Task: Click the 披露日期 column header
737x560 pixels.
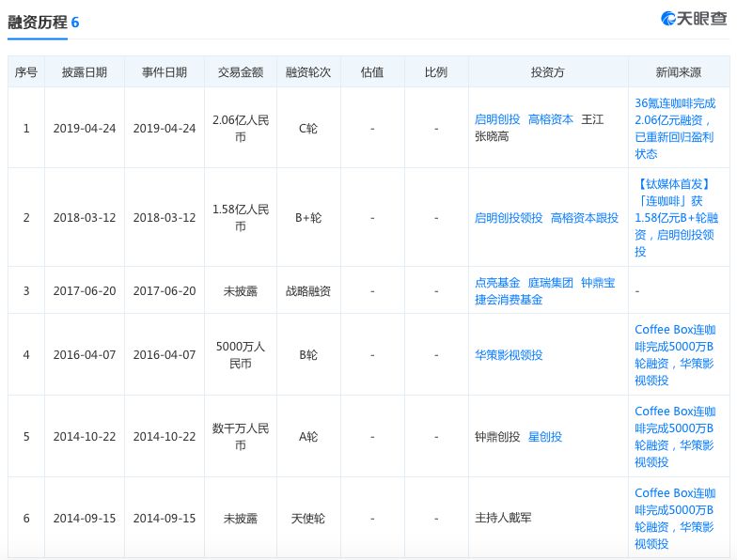Action: tap(85, 72)
